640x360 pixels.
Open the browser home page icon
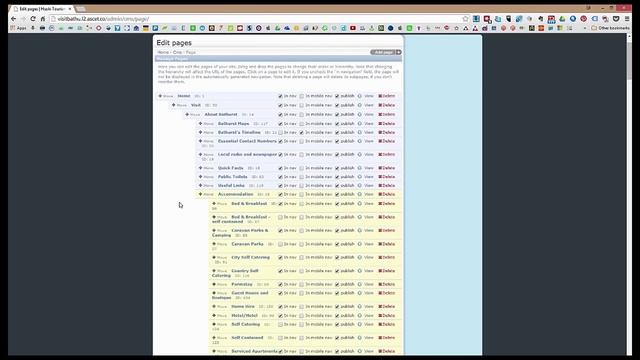[x=42, y=19]
